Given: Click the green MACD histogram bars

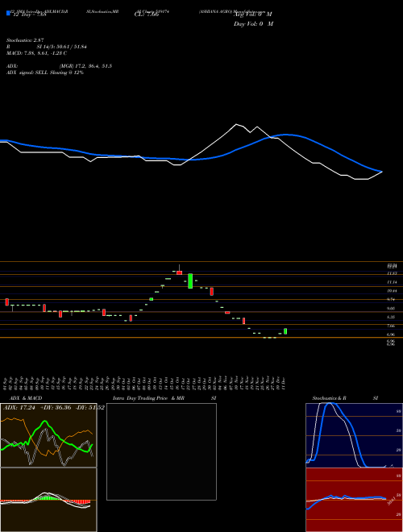Looking at the screenshot, I should pos(49,498).
